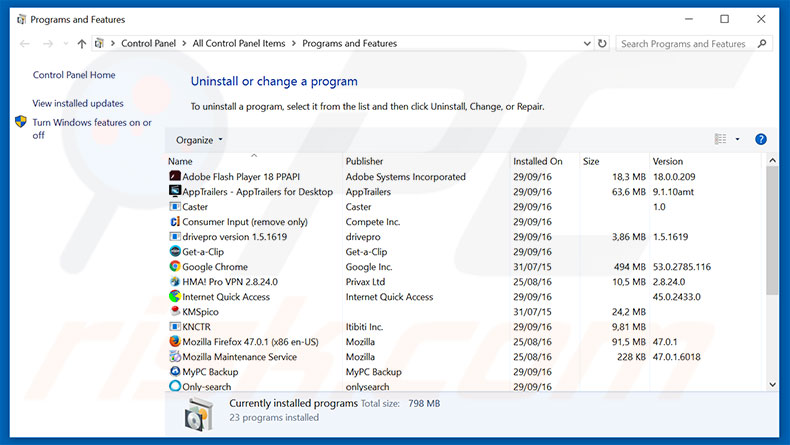The image size is (790, 445).
Task: Click the shield icon beside Windows features
Action: point(21,121)
